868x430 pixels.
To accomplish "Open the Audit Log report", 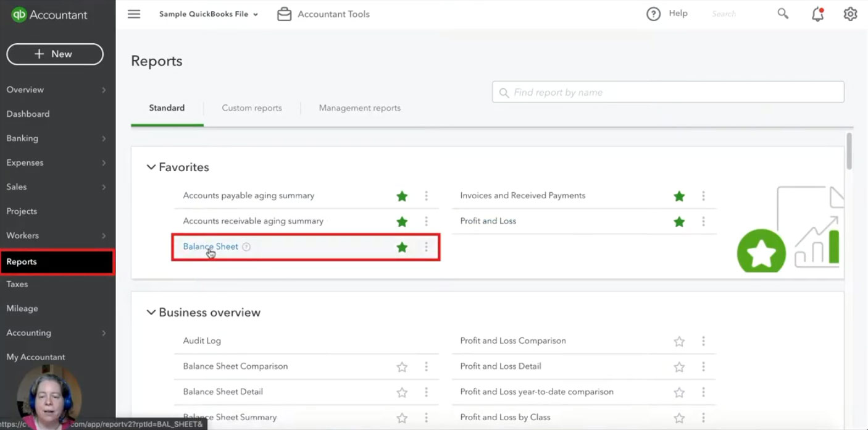I will pos(202,340).
